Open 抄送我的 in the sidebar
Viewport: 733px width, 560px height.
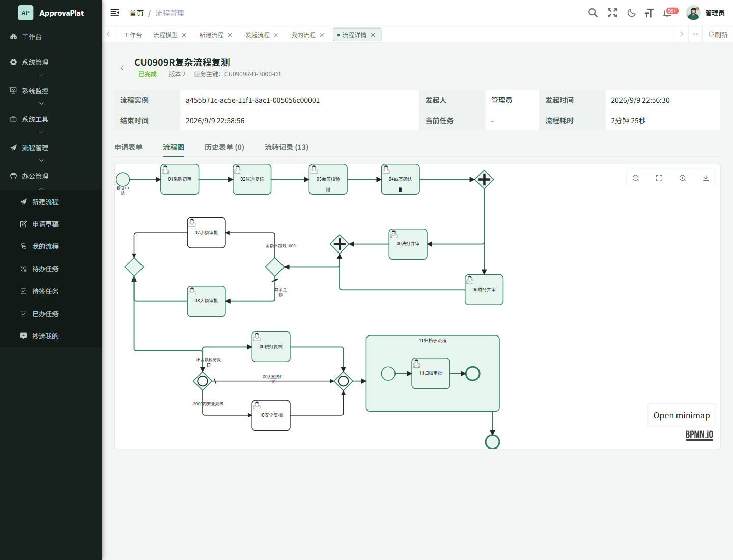coord(51,336)
